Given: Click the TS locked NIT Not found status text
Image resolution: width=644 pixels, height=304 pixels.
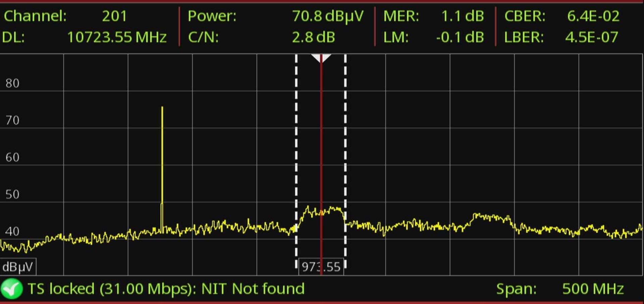Looking at the screenshot, I should pos(166,289).
